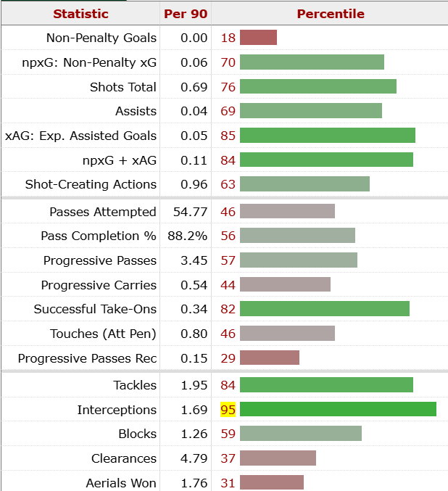Click the Shot-Creating Actions label

coord(91,184)
